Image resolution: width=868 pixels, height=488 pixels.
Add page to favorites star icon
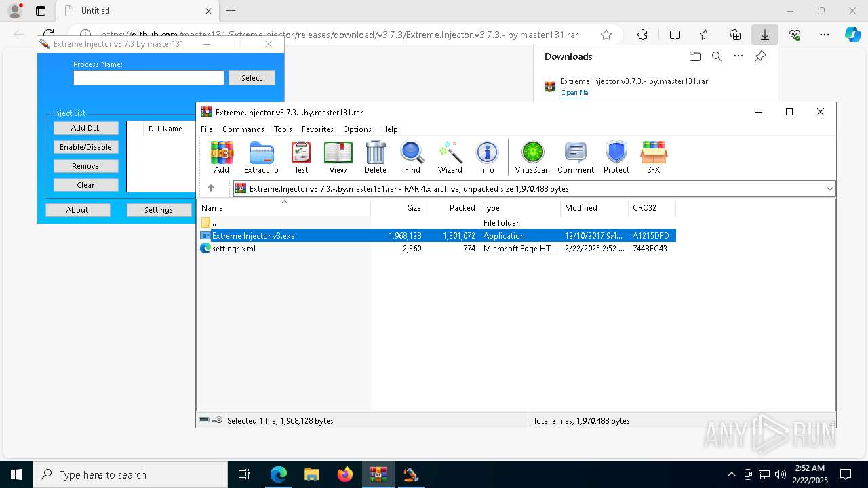tap(606, 35)
